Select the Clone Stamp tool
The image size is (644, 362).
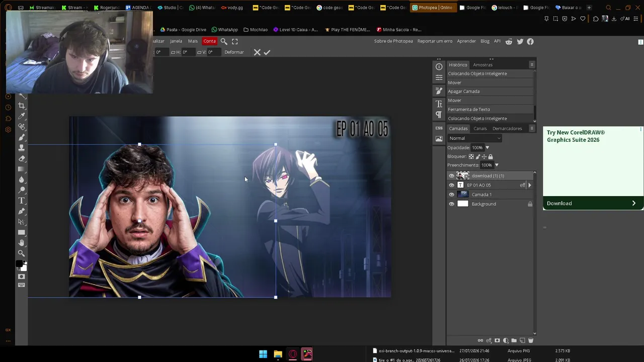pyautogui.click(x=22, y=148)
